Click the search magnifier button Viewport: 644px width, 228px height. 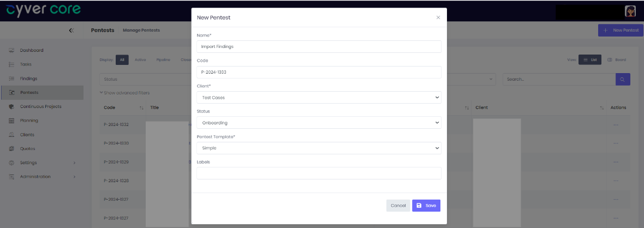623,79
